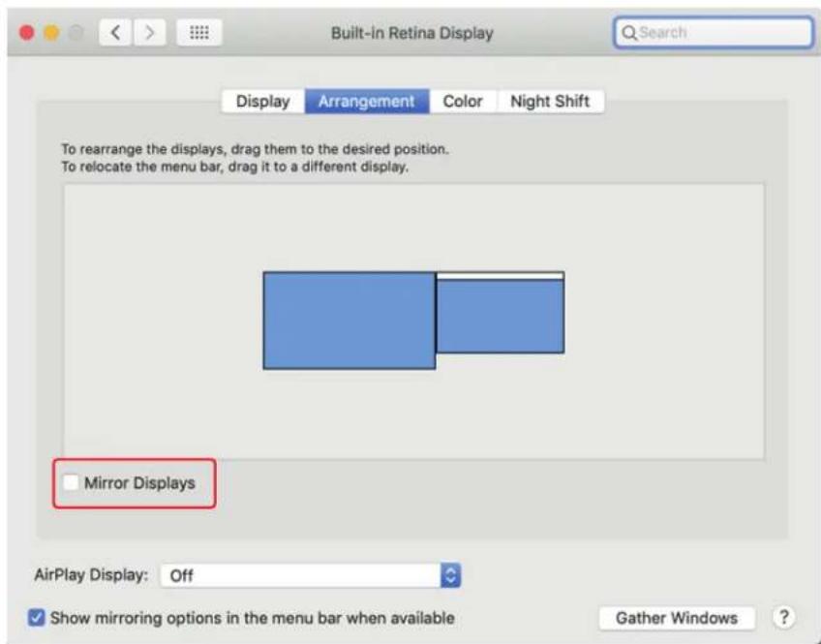Go back with the left chevron button
Image resolution: width=821 pixels, height=644 pixels.
pyautogui.click(x=115, y=33)
